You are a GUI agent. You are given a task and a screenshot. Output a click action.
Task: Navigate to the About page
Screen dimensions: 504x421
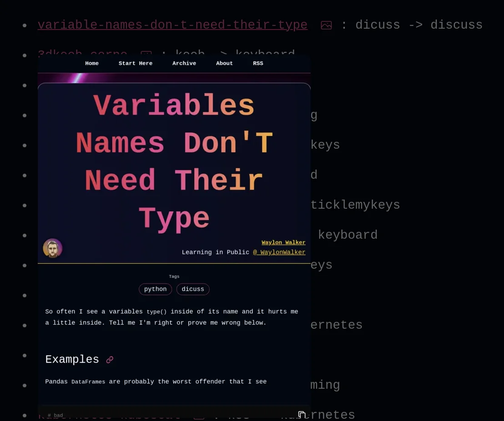point(224,63)
